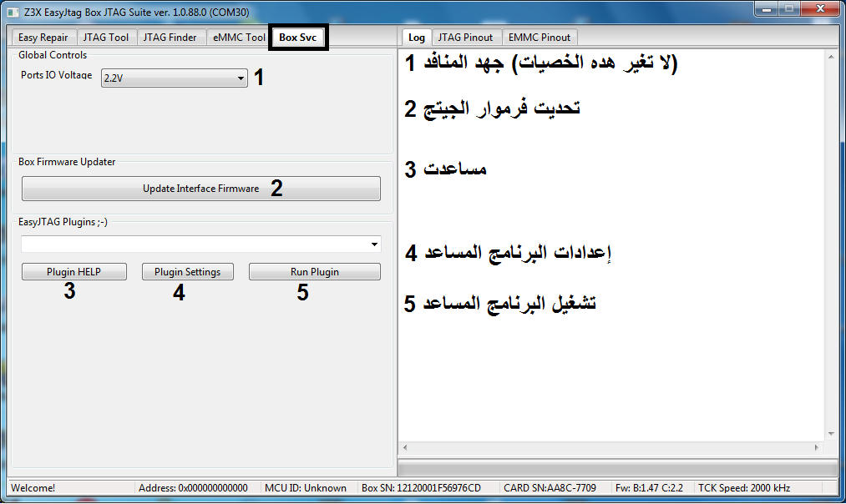This screenshot has height=504, width=846.
Task: Open the JTAG Pinout tab
Action: coord(465,38)
